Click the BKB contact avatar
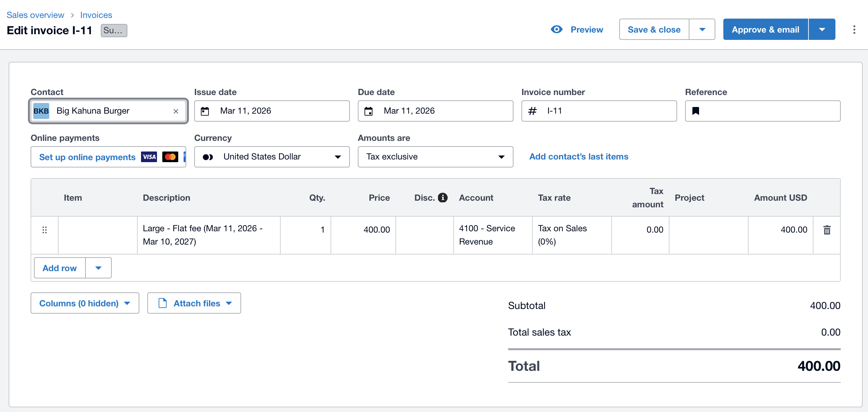The image size is (868, 412). (41, 111)
